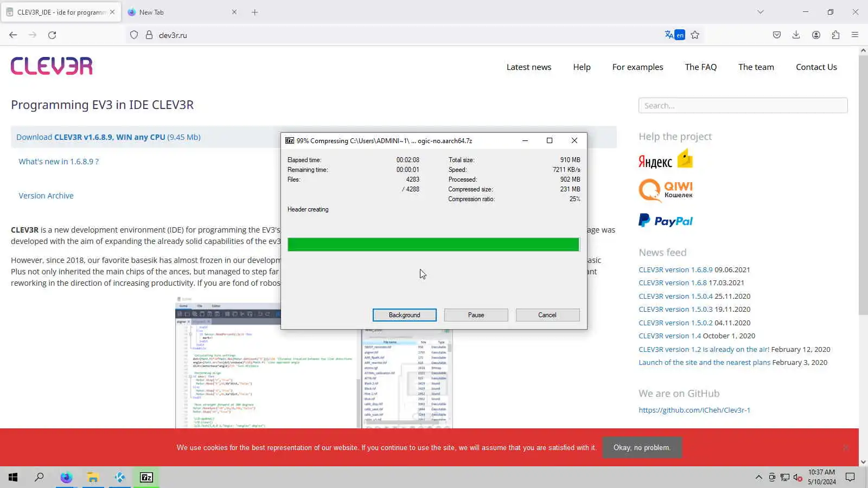The height and width of the screenshot is (488, 868).
Task: Open the tracking protection shield icon
Action: tap(134, 35)
